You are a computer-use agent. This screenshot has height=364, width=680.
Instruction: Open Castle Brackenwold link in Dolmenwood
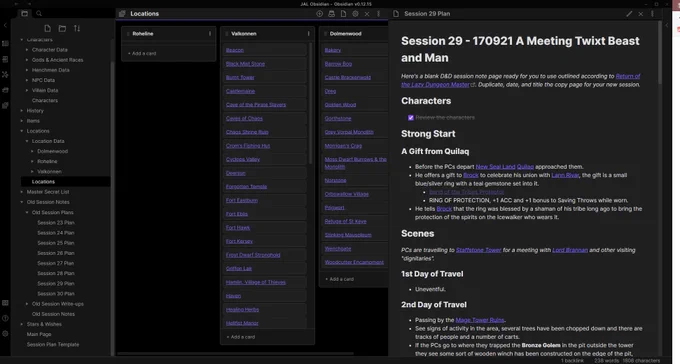tap(348, 78)
